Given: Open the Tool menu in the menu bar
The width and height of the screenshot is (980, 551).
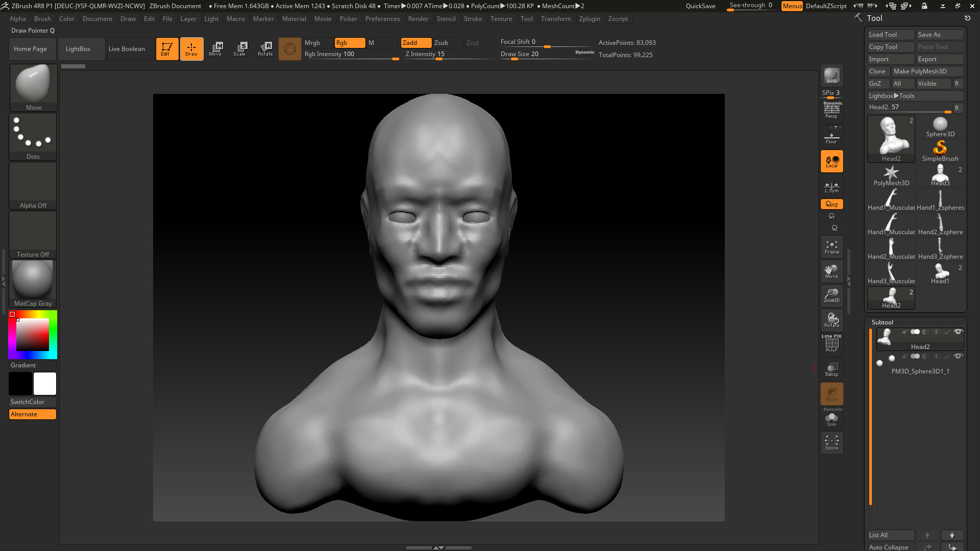Looking at the screenshot, I should tap(527, 18).
